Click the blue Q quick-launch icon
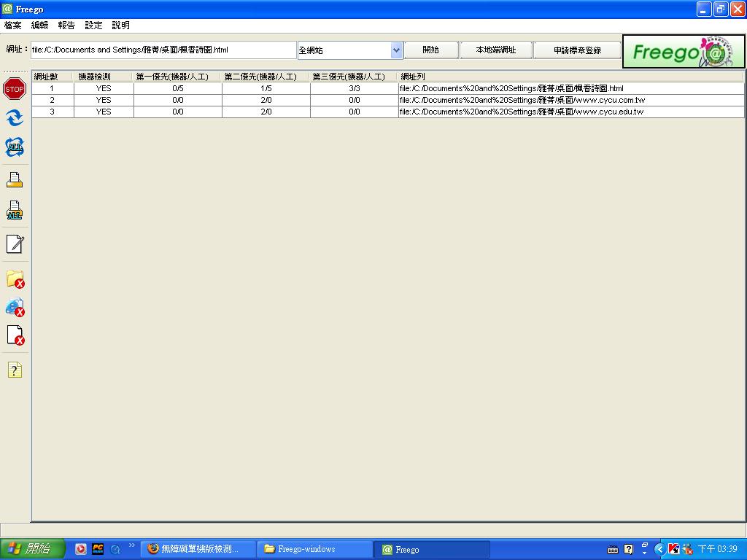 pyautogui.click(x=115, y=549)
